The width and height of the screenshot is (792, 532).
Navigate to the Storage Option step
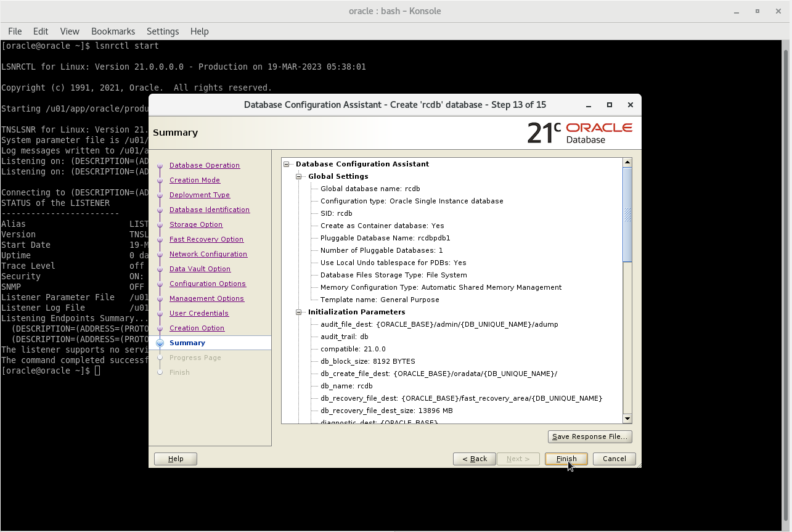coord(196,224)
